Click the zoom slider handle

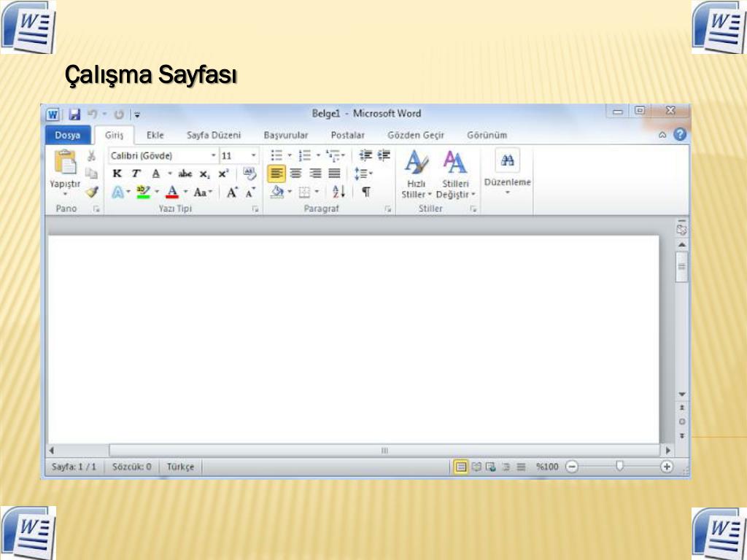(x=619, y=466)
